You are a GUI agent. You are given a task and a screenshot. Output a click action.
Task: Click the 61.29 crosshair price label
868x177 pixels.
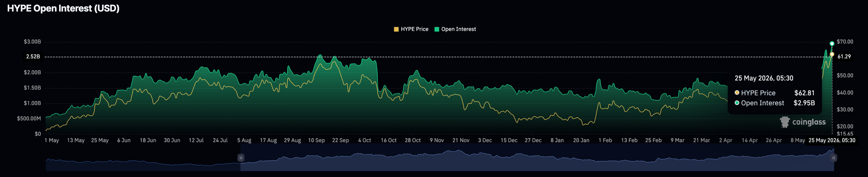pos(844,57)
